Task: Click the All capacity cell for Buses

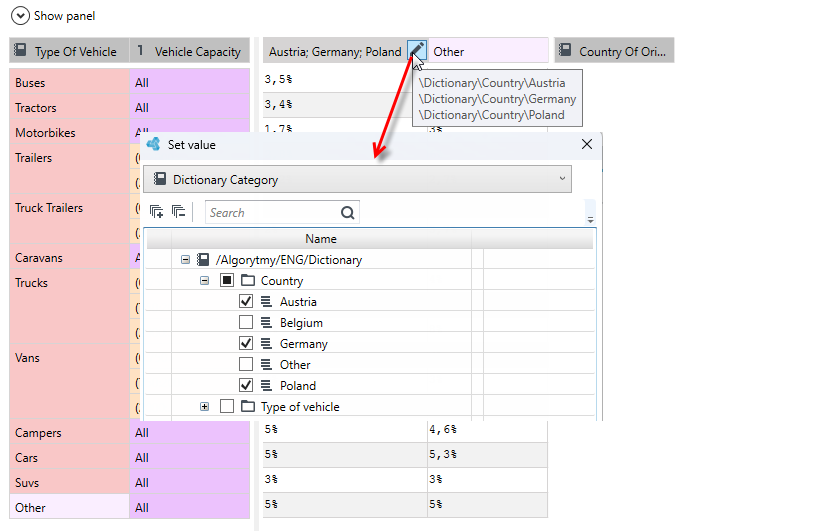Action: pos(189,82)
